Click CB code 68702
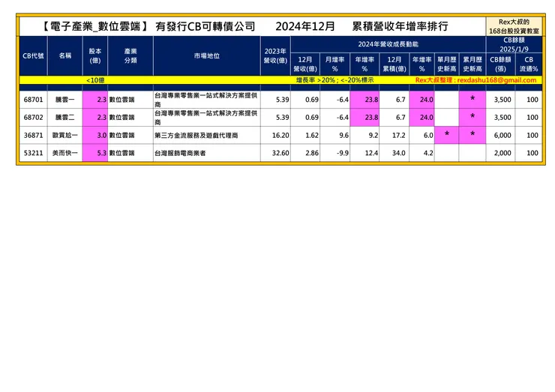 tap(33, 118)
